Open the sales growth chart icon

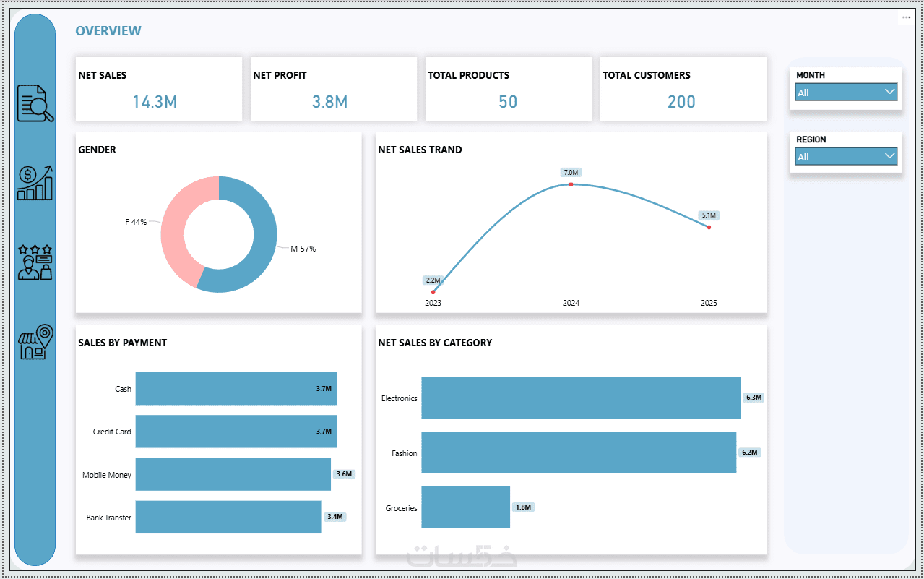coord(35,182)
